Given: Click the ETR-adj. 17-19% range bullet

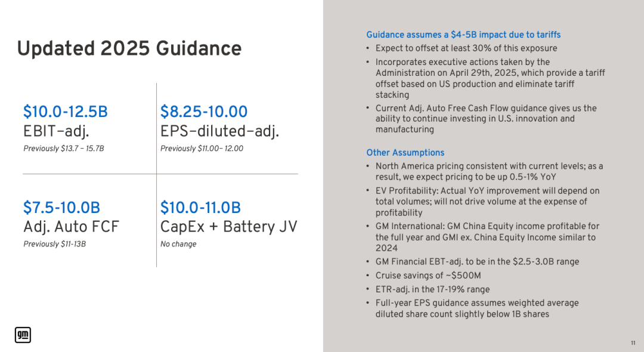Looking at the screenshot, I should pyautogui.click(x=432, y=289).
